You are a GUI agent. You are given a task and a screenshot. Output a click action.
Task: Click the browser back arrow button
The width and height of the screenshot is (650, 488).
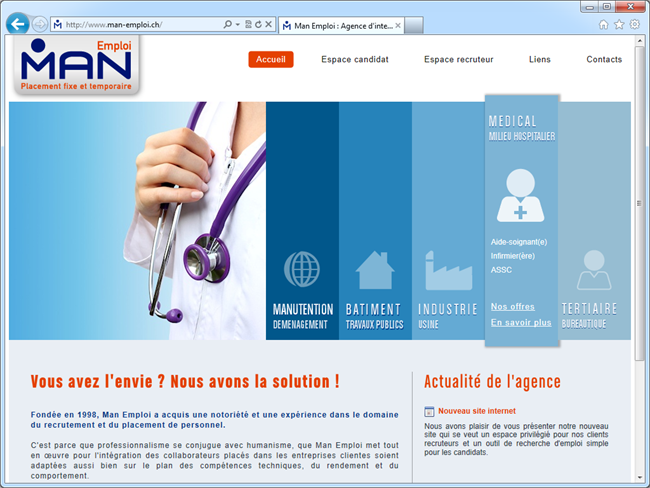tap(17, 24)
